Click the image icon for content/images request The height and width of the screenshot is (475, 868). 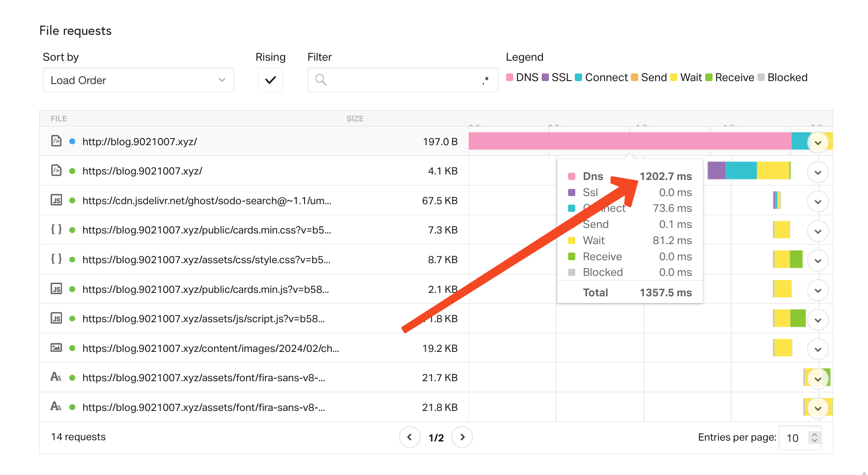pos(56,348)
